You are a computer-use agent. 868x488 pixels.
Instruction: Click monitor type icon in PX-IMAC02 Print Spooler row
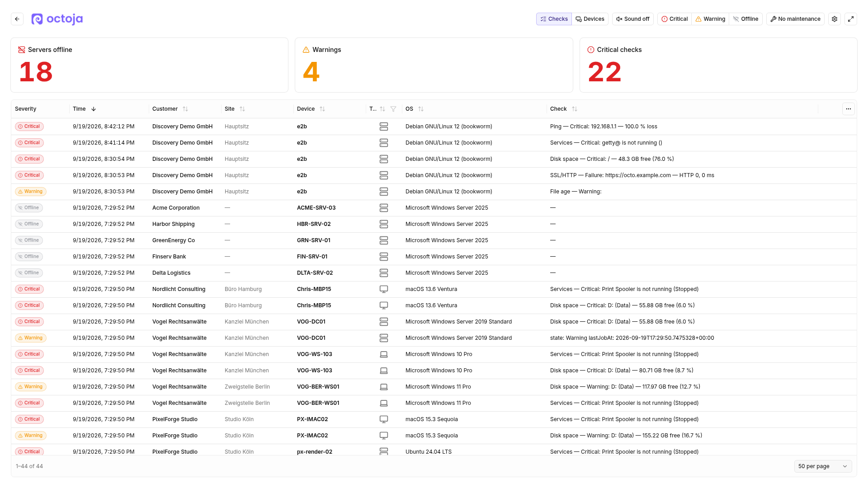point(384,419)
